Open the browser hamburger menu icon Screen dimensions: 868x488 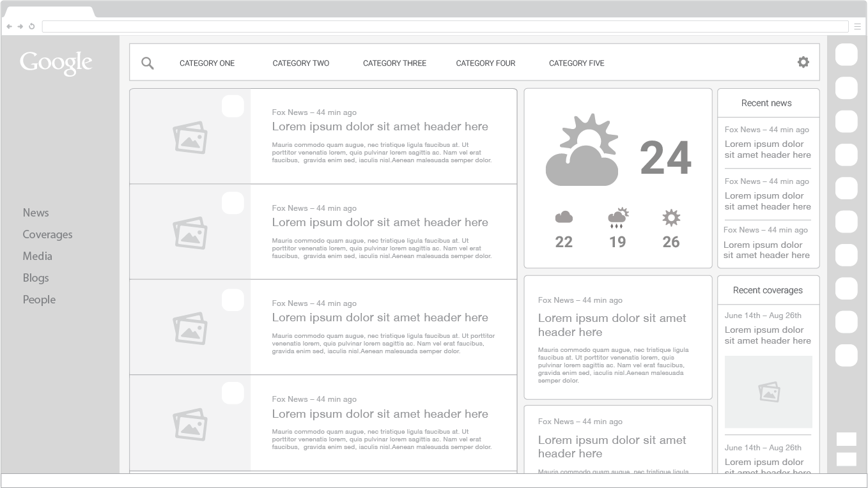(x=858, y=27)
